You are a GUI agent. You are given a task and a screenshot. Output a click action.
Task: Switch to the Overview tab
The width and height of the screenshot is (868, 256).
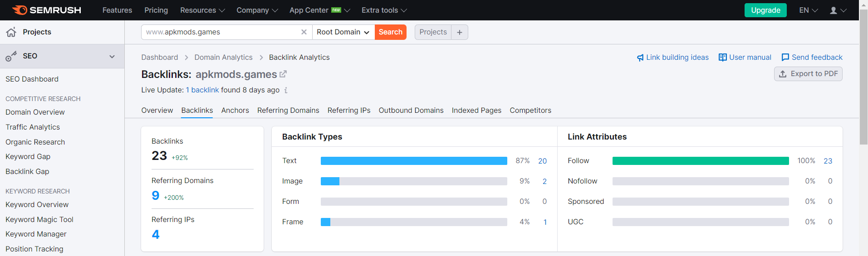[x=157, y=110]
